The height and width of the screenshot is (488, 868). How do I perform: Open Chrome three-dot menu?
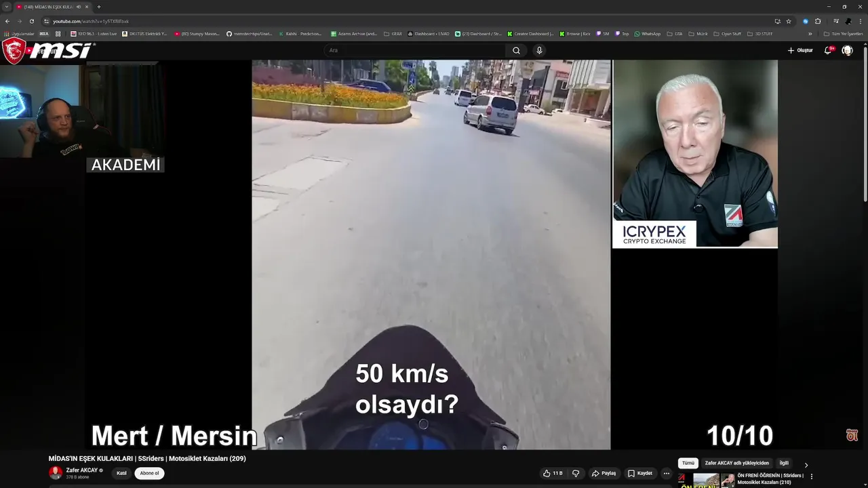(x=861, y=21)
